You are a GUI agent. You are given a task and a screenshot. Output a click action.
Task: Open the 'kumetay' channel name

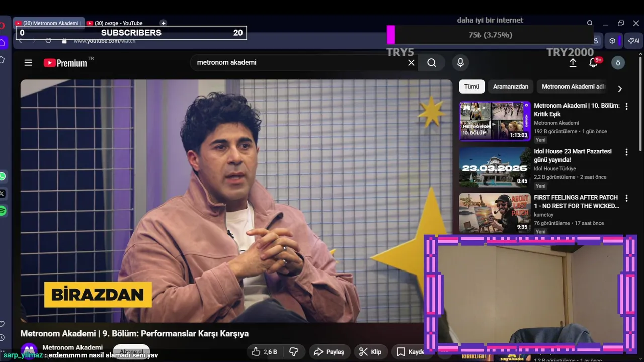point(544,215)
